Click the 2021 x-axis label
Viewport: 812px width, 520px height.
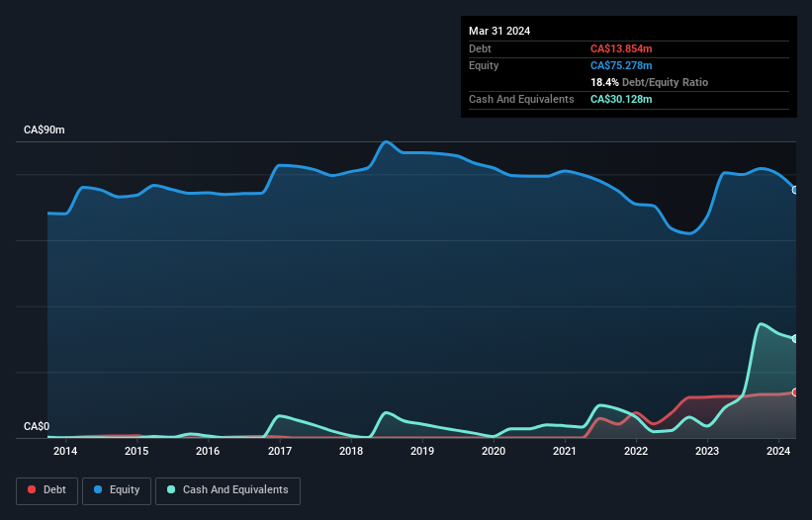pyautogui.click(x=565, y=451)
